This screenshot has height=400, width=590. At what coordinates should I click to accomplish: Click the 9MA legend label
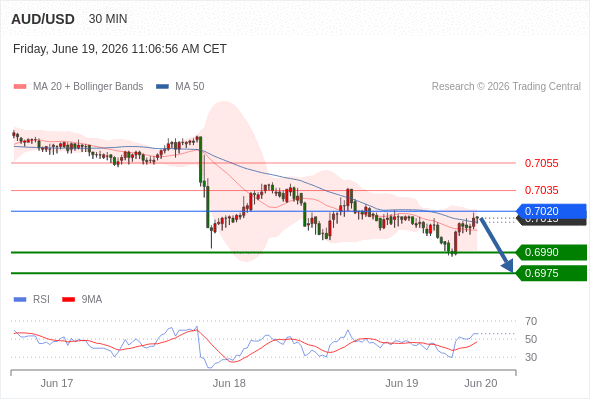[92, 300]
